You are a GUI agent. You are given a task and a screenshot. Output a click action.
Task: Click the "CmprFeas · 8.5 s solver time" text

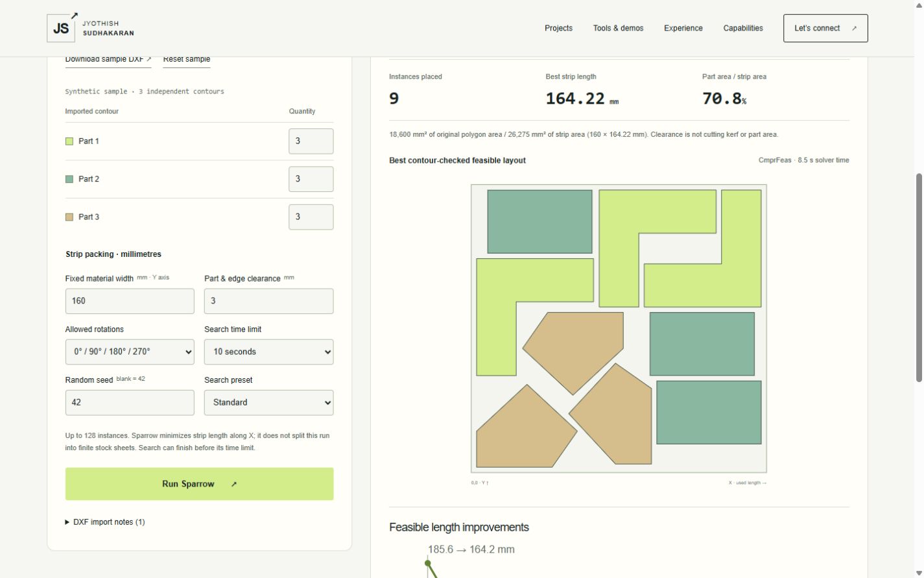tap(803, 160)
